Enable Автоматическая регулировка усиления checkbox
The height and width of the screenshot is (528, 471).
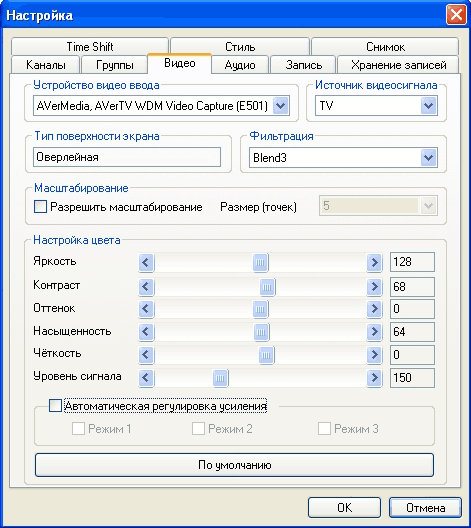click(55, 406)
